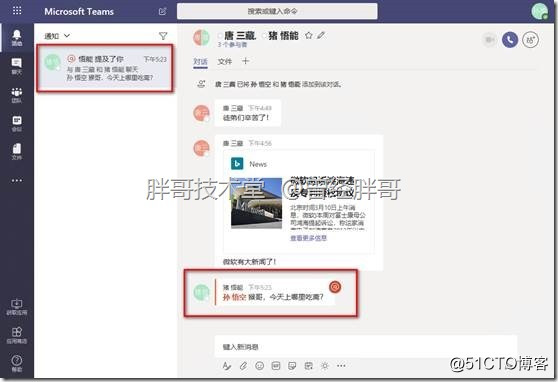Screen dimensions: 558x382
Task: Schedule a meeting from compose toolbar
Action: (309, 366)
